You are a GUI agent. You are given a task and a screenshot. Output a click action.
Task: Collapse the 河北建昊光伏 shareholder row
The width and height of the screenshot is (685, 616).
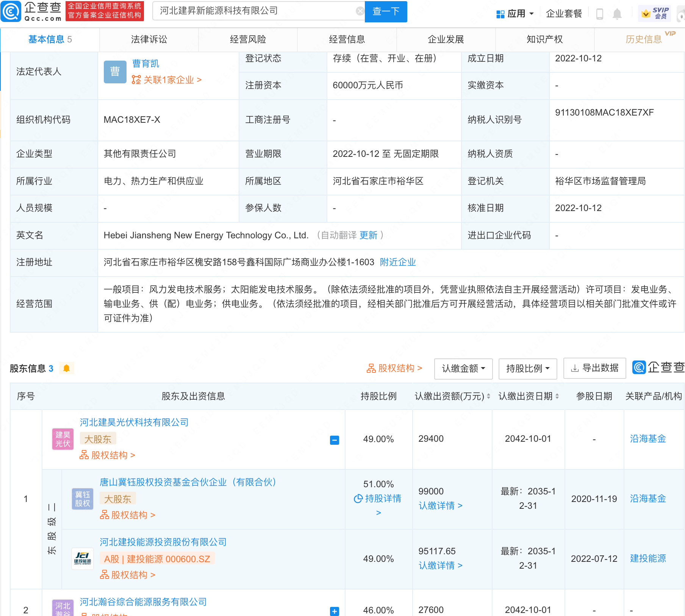coord(335,440)
